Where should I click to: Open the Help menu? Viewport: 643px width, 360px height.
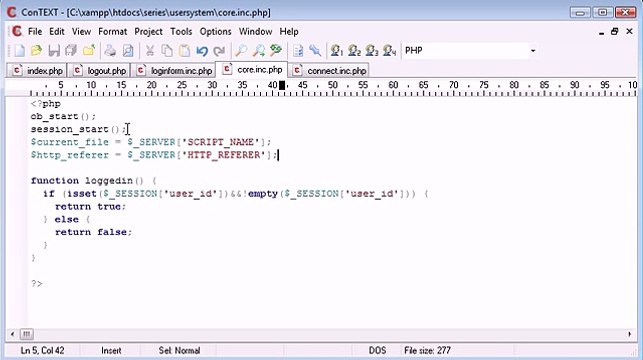point(289,32)
